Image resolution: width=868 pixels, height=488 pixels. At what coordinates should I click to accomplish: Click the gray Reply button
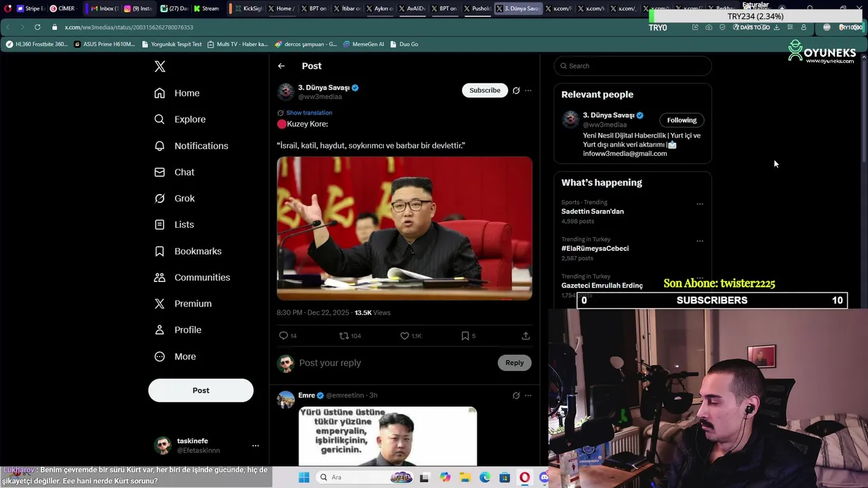515,363
